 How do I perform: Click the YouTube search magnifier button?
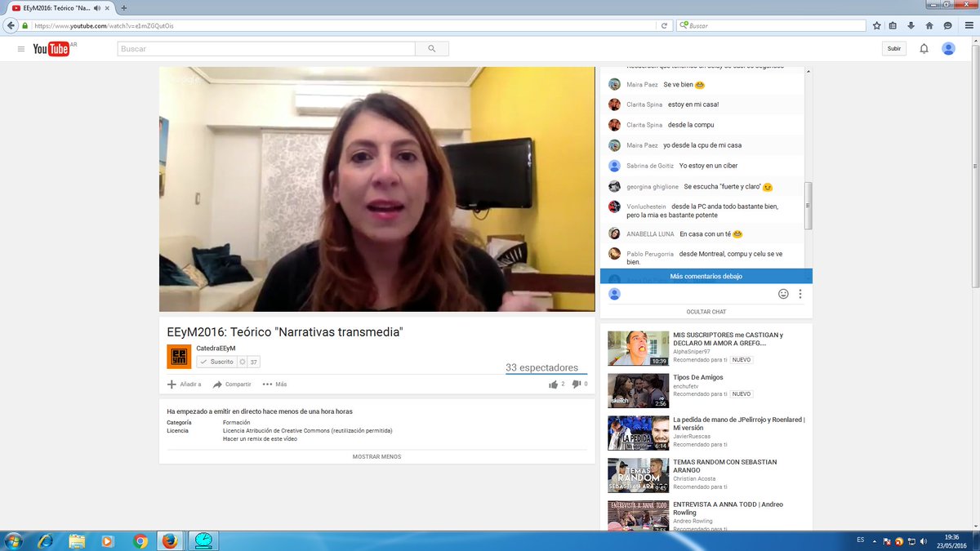(431, 49)
